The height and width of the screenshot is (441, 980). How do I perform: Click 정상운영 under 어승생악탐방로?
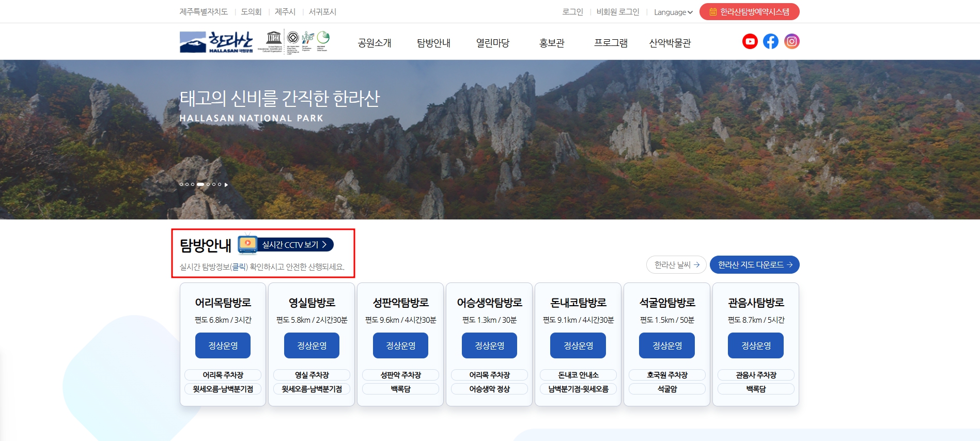click(x=489, y=345)
